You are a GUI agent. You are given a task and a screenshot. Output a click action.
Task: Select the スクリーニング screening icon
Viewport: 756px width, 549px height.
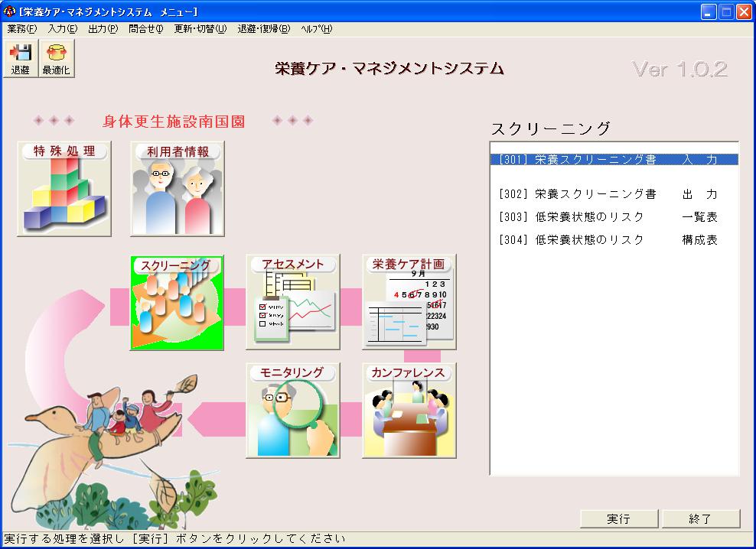click(x=177, y=303)
